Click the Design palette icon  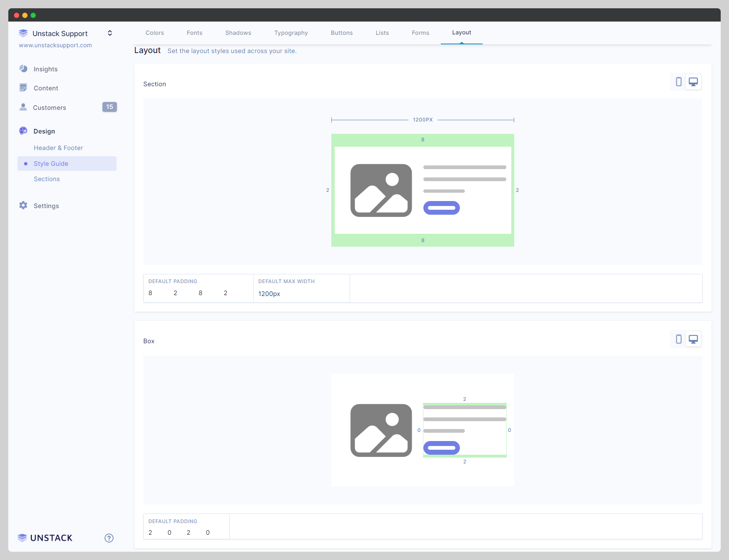click(x=23, y=131)
